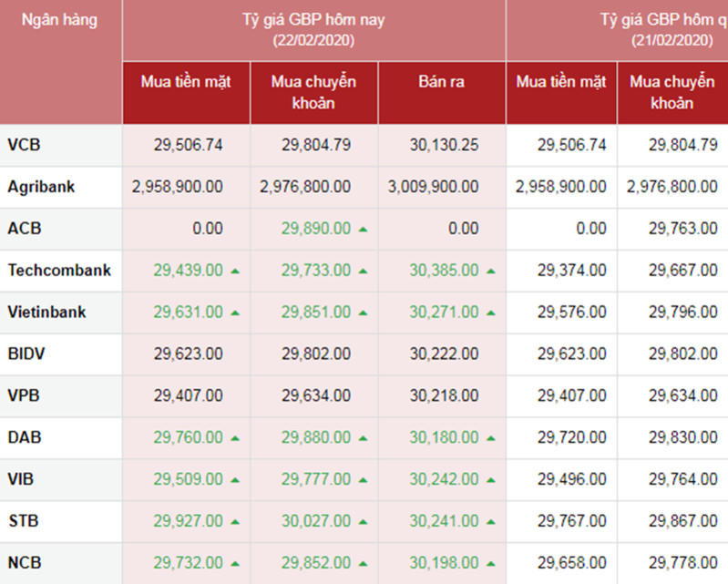Select the BIDV bank name
The width and height of the screenshot is (728, 584).
coord(26,354)
